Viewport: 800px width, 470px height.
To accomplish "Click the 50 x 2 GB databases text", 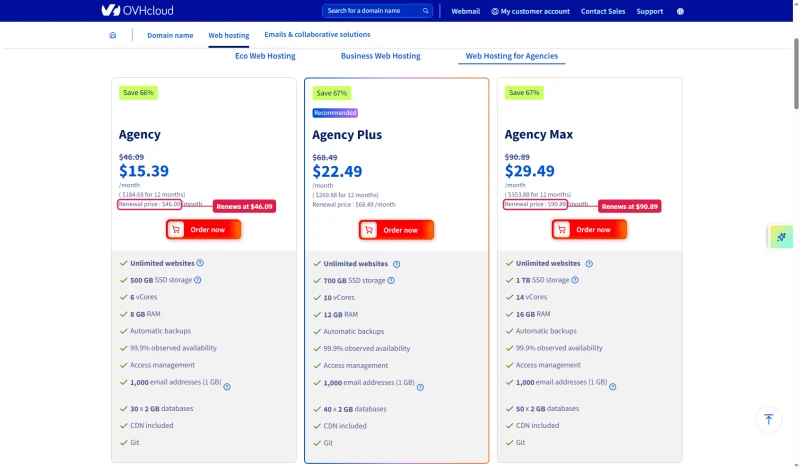I will coord(547,408).
